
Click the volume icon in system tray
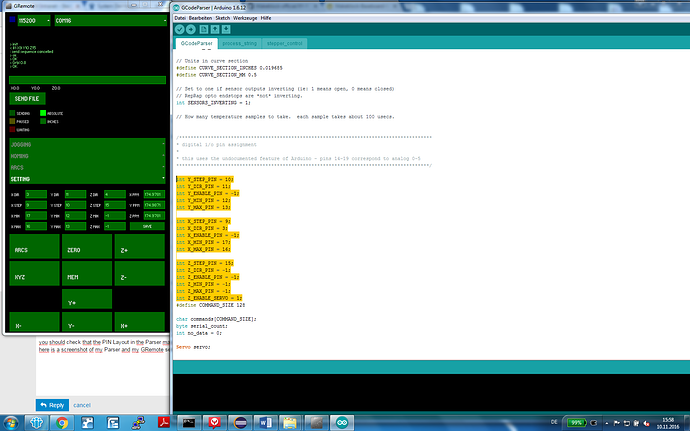(646, 423)
